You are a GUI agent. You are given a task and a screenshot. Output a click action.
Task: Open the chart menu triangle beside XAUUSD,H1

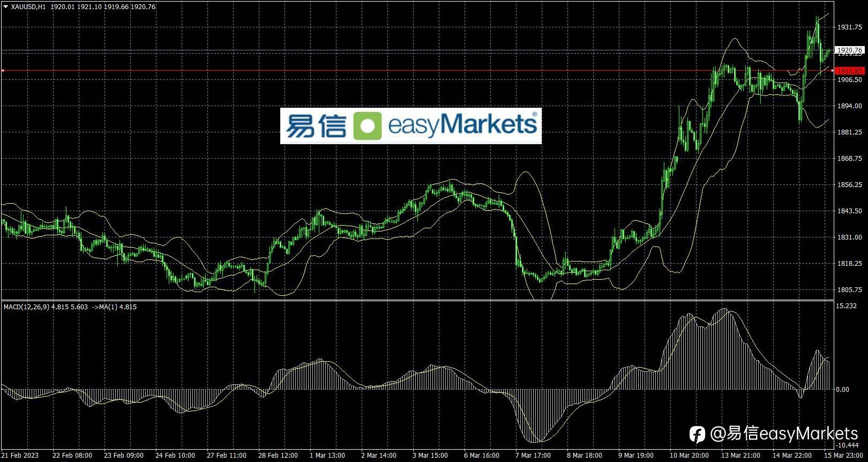coord(5,7)
